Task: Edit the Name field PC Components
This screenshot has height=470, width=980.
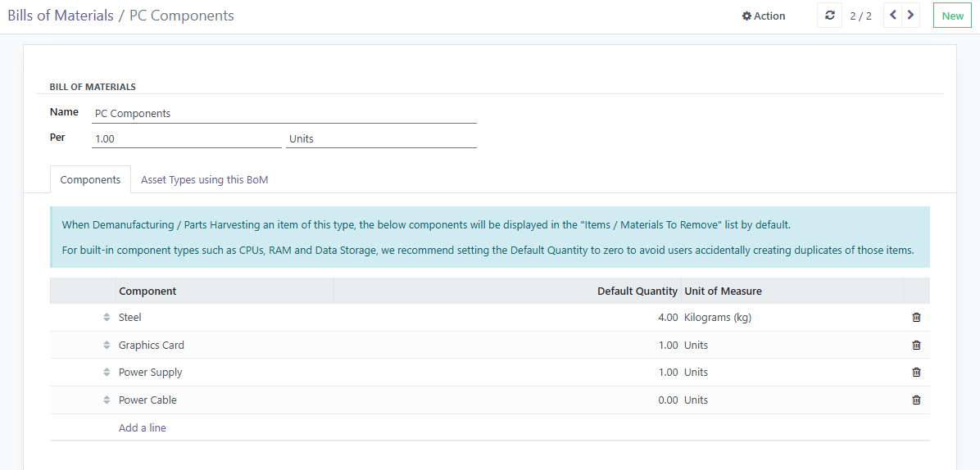Action: tap(284, 114)
